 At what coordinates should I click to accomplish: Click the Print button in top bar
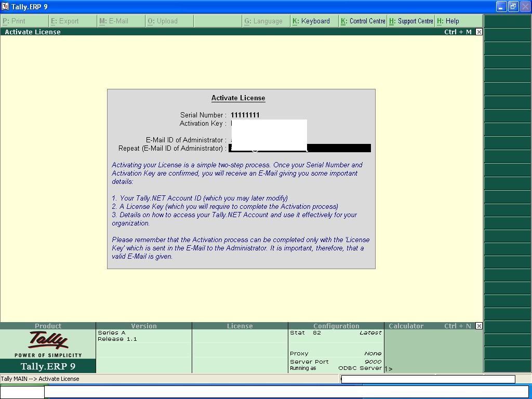tap(24, 21)
